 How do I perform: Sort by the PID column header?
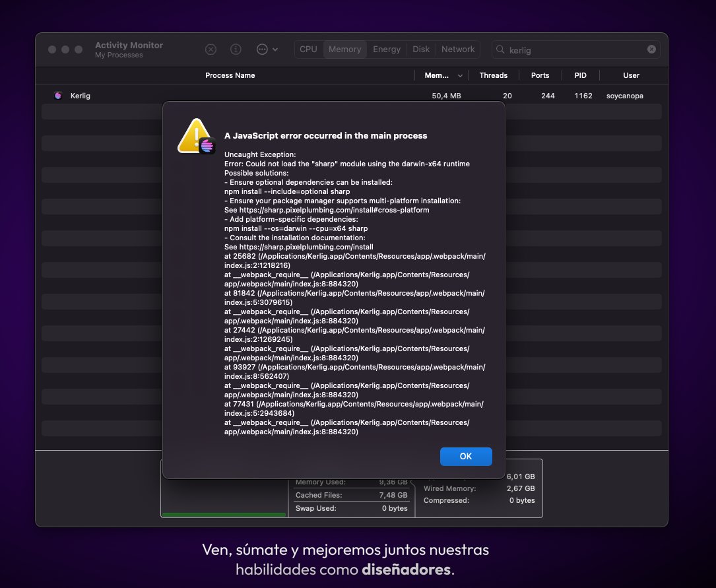(x=580, y=75)
